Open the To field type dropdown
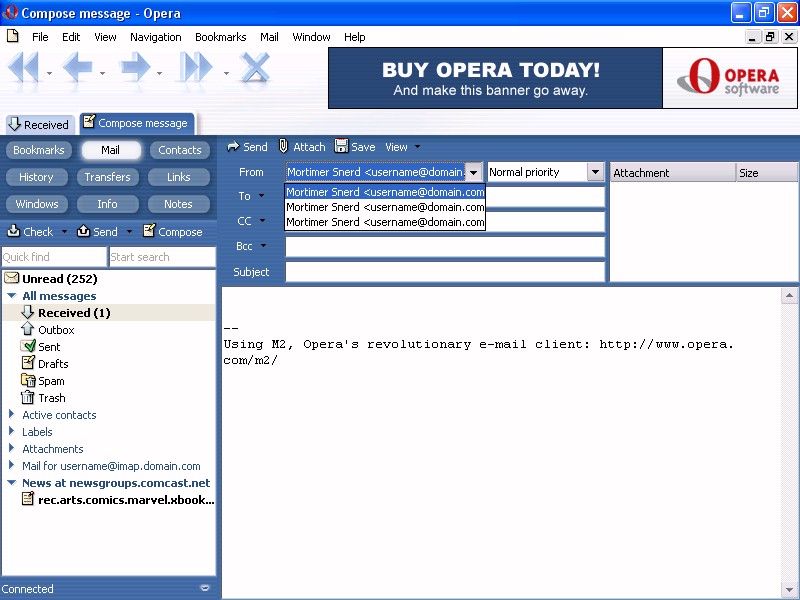The height and width of the screenshot is (600, 800). point(262,195)
